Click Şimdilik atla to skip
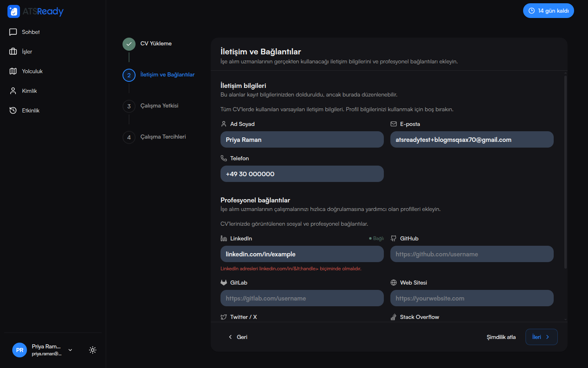The height and width of the screenshot is (368, 588). point(501,337)
